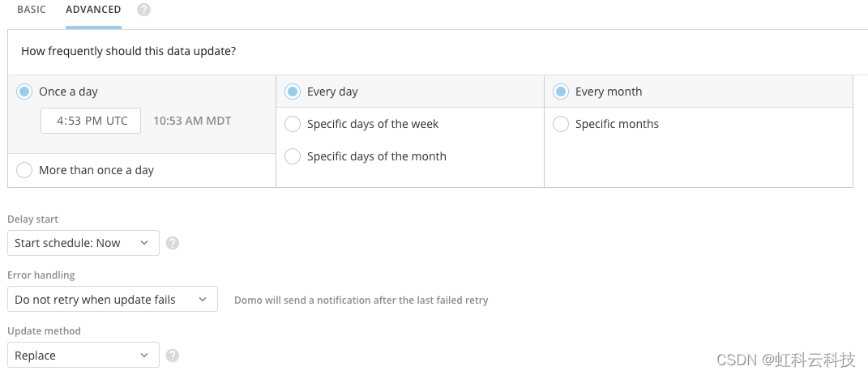
Task: Choose Specific days of the week
Action: pos(293,124)
